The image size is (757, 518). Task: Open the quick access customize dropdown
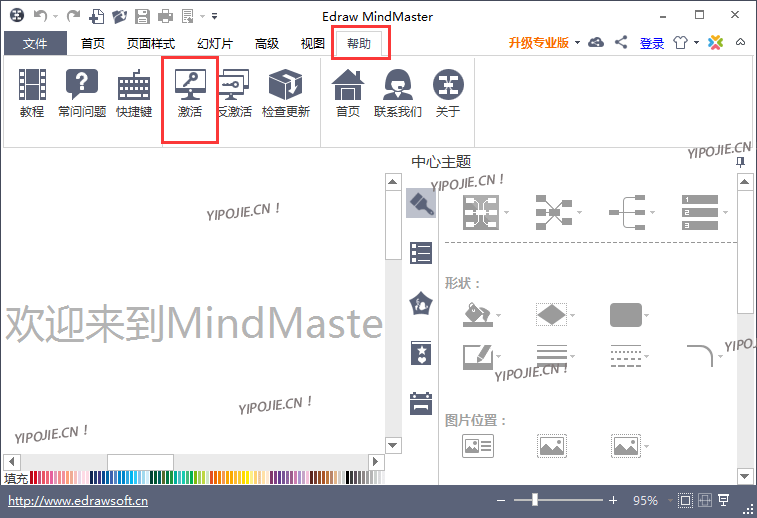214,16
